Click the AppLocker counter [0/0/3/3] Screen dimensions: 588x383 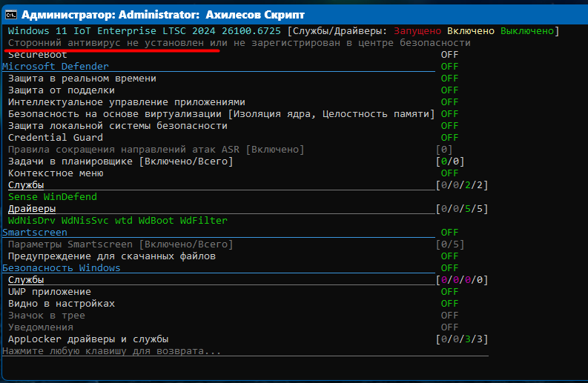[462, 339]
